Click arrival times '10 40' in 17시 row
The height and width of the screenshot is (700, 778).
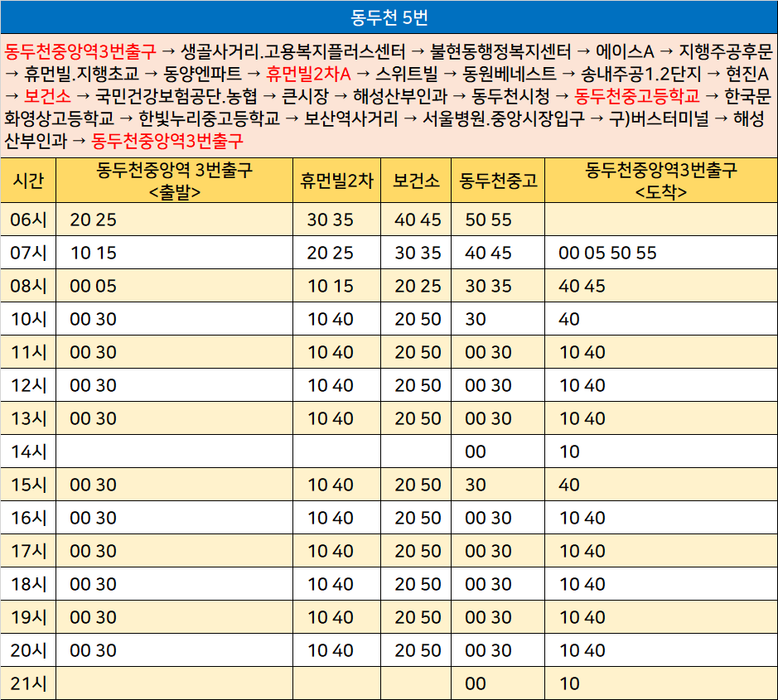click(x=582, y=551)
